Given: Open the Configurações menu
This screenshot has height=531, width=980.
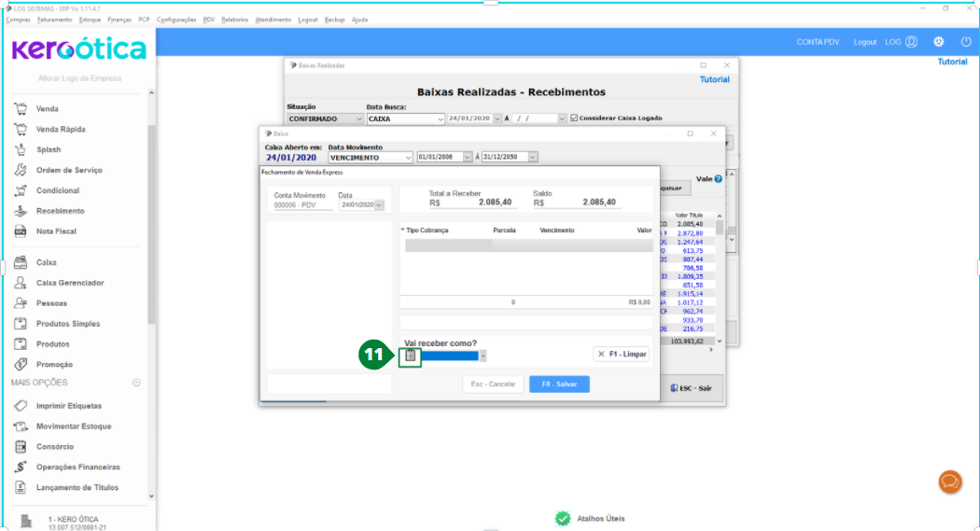Looking at the screenshot, I should pos(176,20).
